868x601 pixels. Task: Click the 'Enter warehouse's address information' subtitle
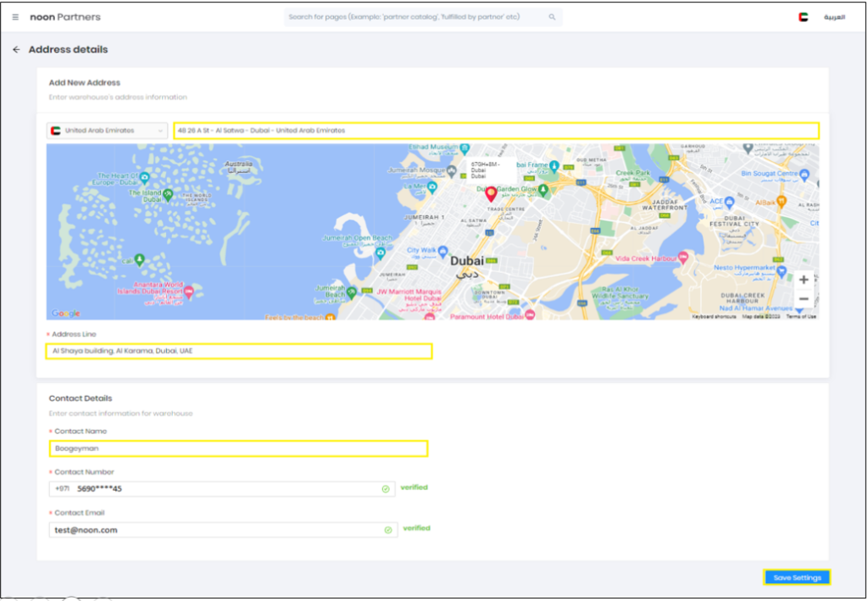click(118, 97)
